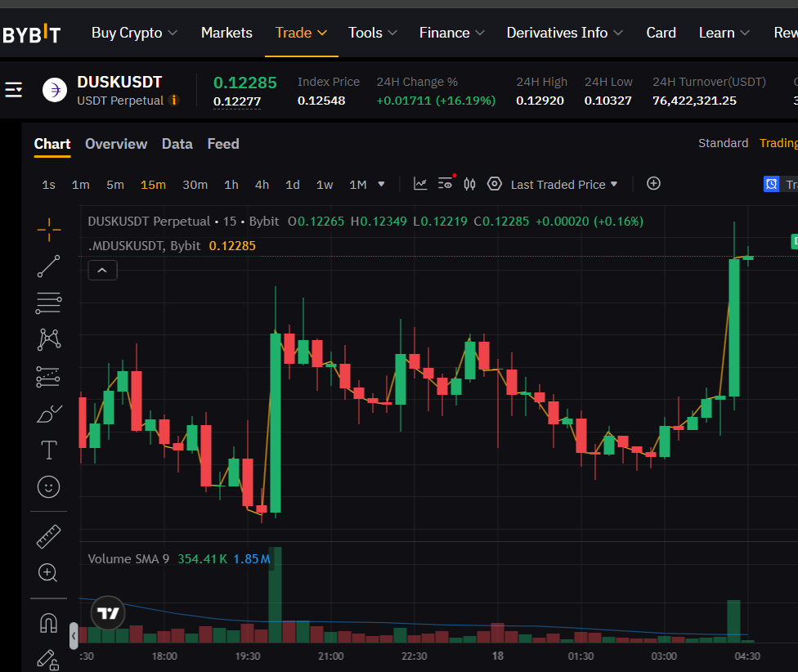This screenshot has height=672, width=798.
Task: Click the 03:00 time axis label
Action: [664, 656]
